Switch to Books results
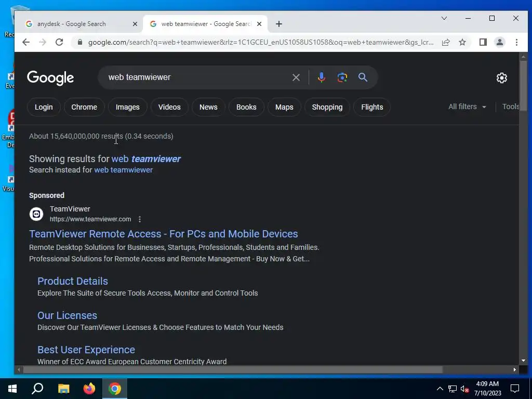 [246, 107]
